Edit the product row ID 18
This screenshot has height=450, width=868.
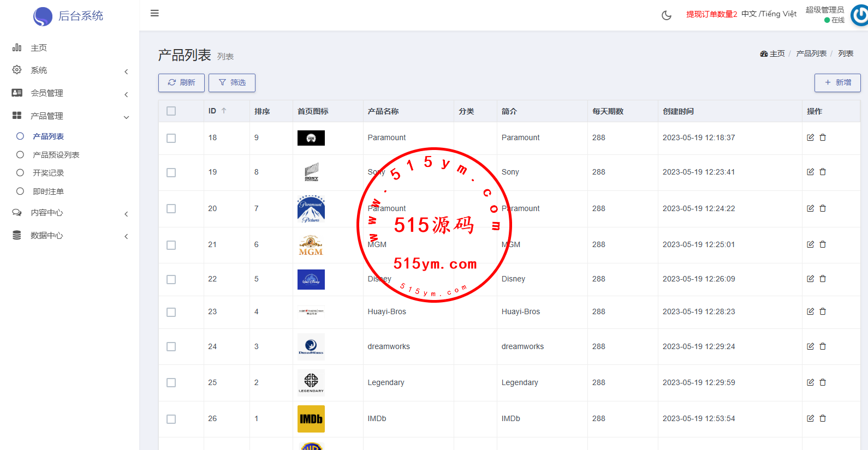click(x=810, y=137)
